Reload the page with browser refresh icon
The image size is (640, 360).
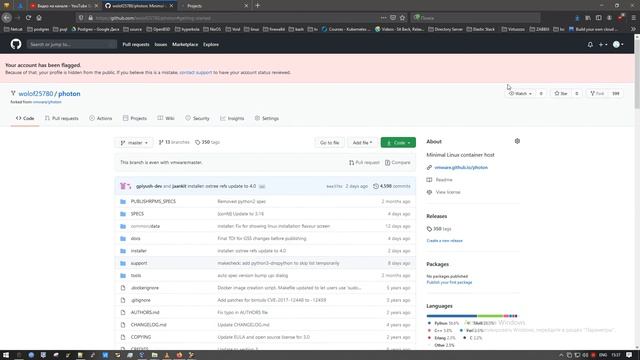pyautogui.click(x=28, y=18)
